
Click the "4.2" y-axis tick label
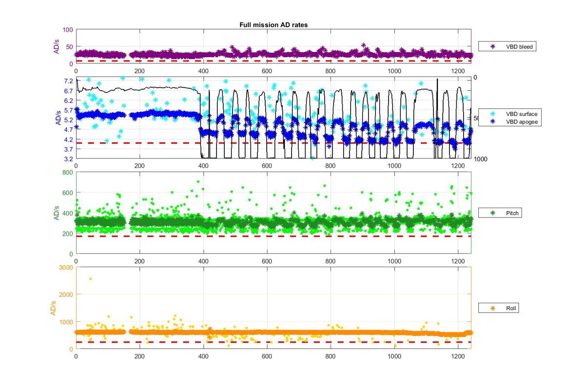tap(68, 139)
